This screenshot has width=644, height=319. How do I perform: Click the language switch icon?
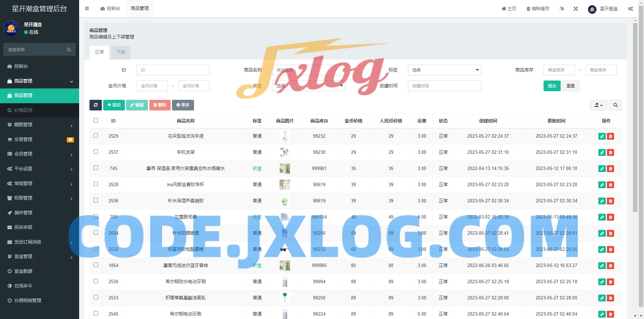[561, 9]
